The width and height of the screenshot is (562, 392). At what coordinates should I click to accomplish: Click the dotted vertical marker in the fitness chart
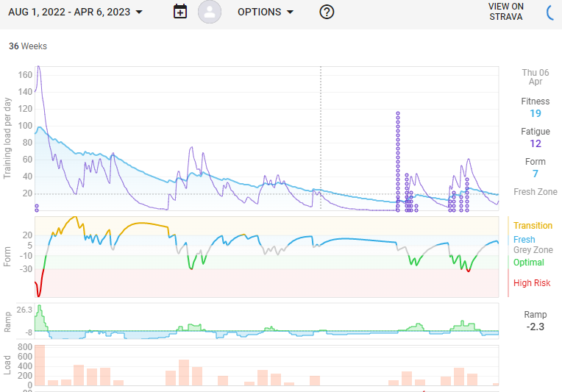coord(321,138)
